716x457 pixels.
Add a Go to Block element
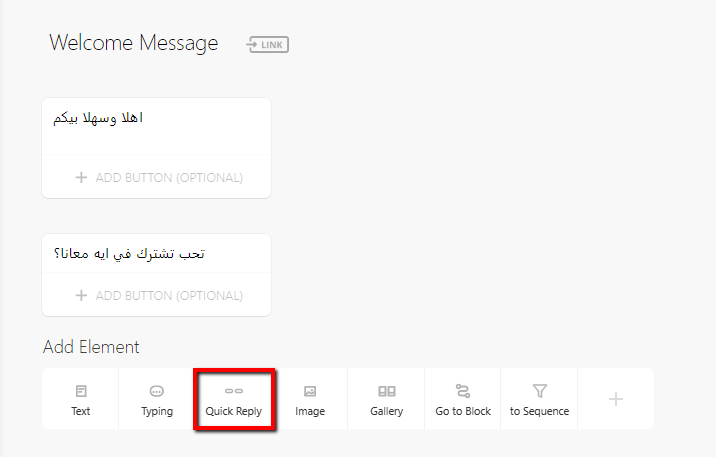[463, 399]
